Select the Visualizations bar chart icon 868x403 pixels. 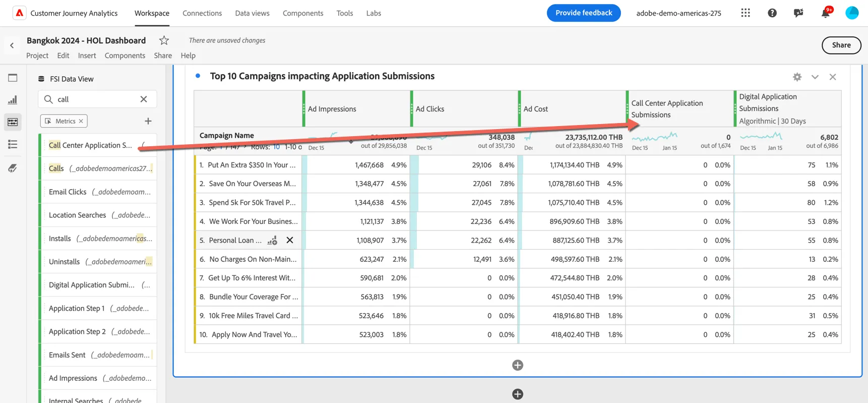(x=13, y=100)
